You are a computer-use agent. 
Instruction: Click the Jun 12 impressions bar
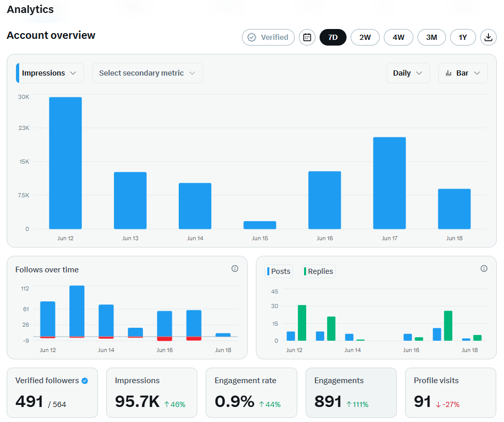(65, 163)
